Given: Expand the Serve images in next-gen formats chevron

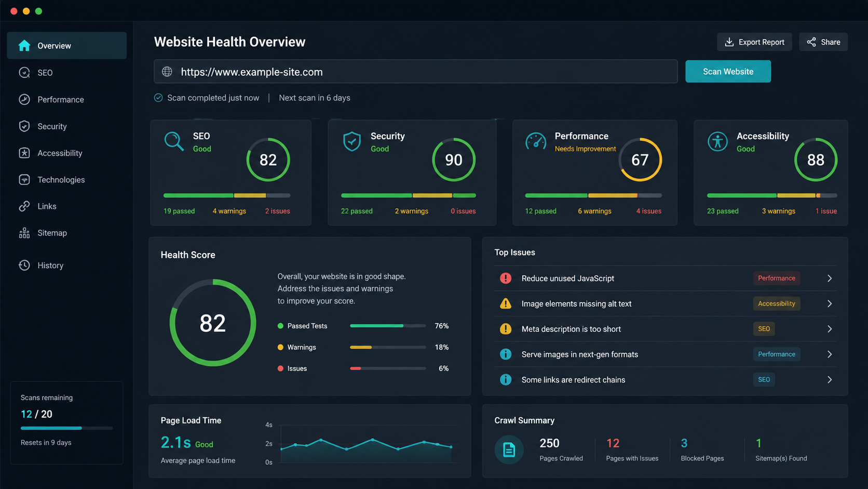Looking at the screenshot, I should point(830,354).
